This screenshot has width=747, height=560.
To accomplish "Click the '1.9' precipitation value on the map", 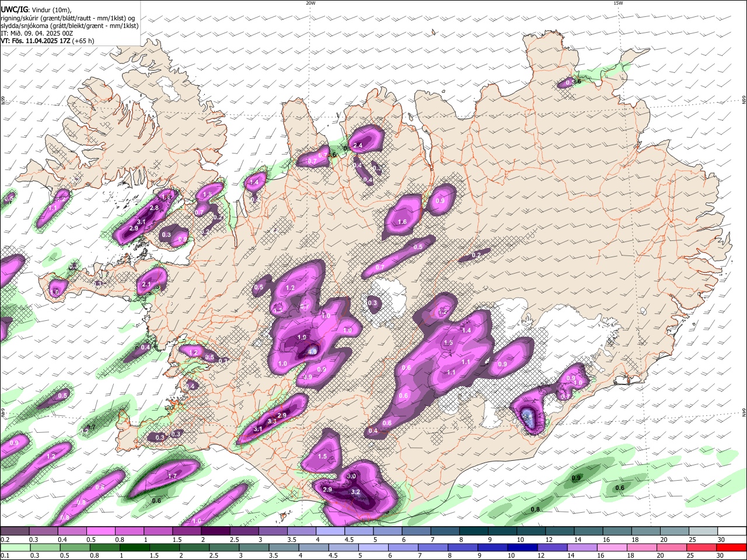I will coord(302,337).
